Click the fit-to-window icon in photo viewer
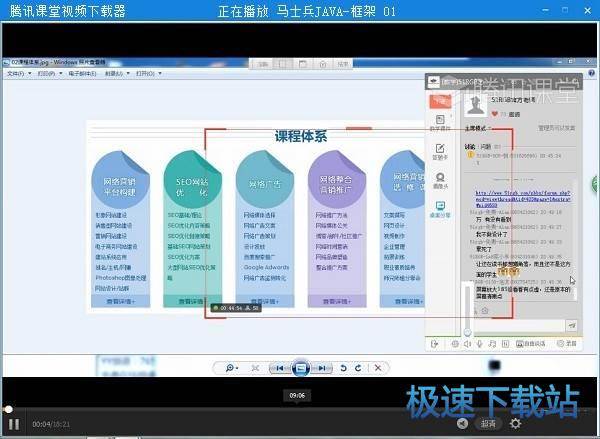 pos(256,368)
